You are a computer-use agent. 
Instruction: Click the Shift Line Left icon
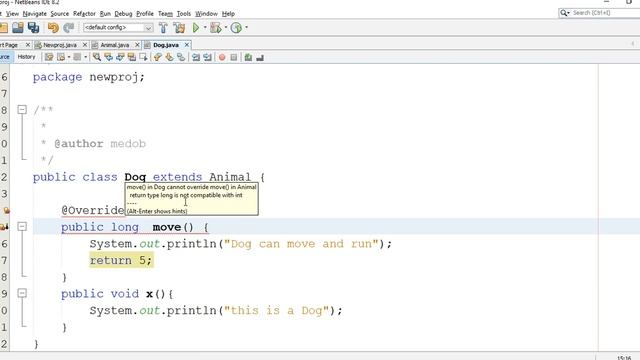tap(196, 57)
